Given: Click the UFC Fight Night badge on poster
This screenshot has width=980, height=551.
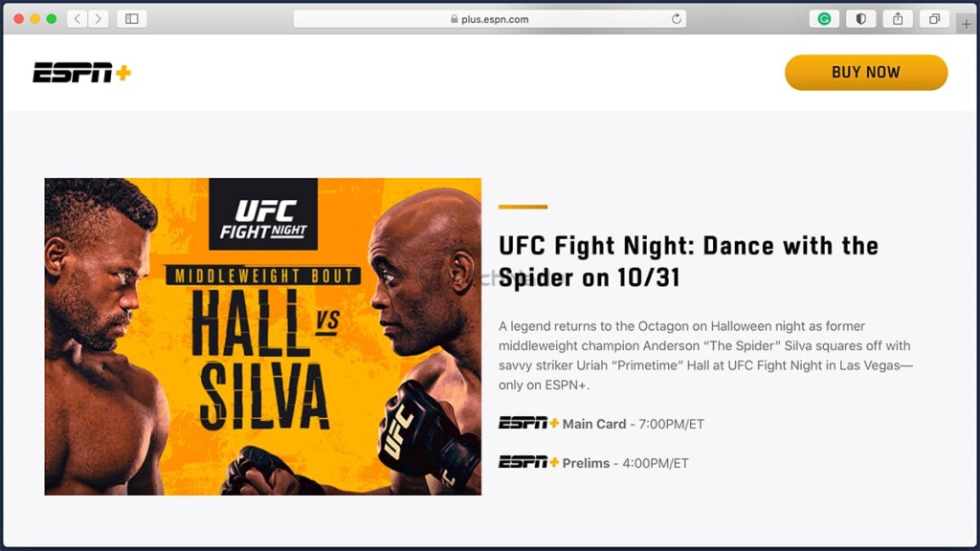Looking at the screenshot, I should pos(263,214).
